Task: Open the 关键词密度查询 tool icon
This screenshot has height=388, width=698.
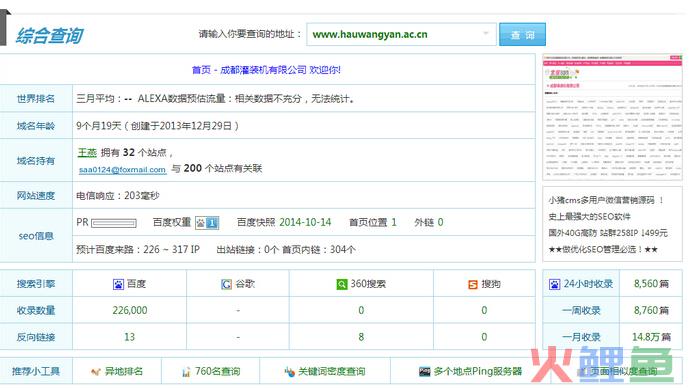Action: point(290,372)
